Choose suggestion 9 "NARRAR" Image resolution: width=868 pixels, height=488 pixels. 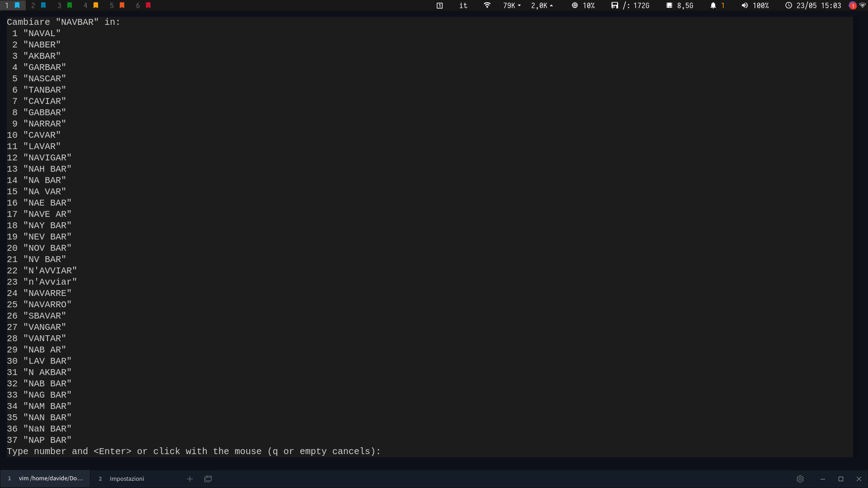coord(39,124)
